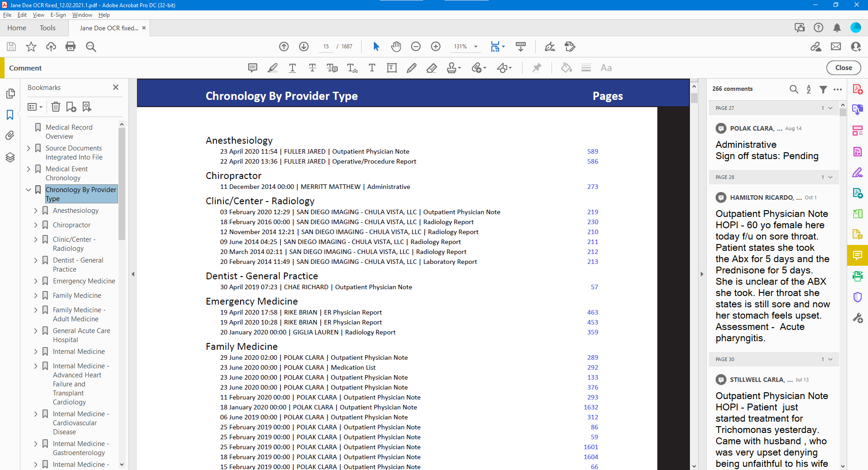The image size is (868, 470).
Task: Open page 589 link for Fuller Jared note
Action: tap(592, 151)
